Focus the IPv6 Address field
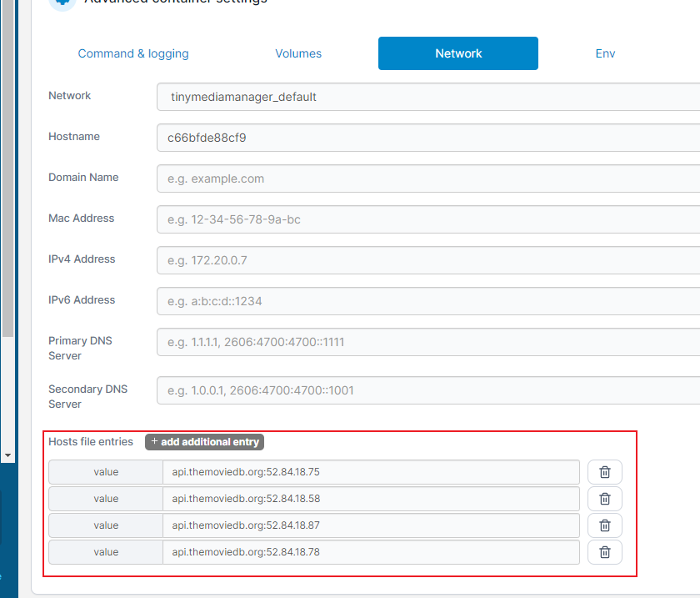Viewport: 700px width, 598px height. pyautogui.click(x=428, y=301)
